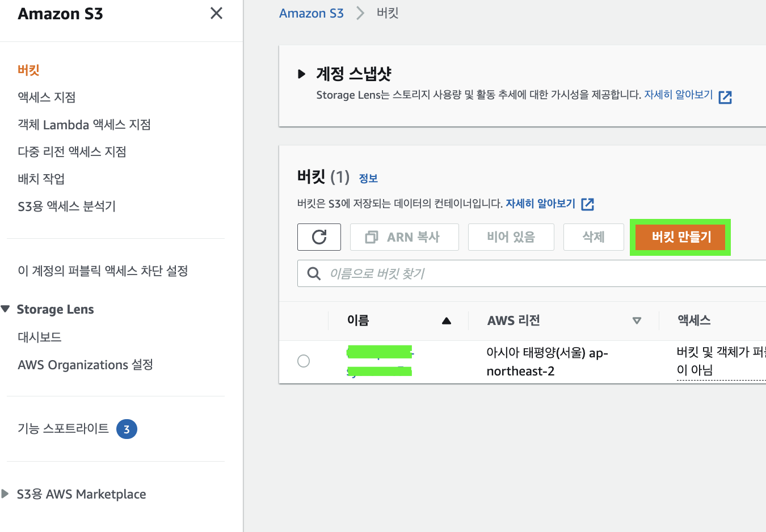The width and height of the screenshot is (766, 532).
Task: Open the redacted bucket name link
Action: [x=380, y=361]
